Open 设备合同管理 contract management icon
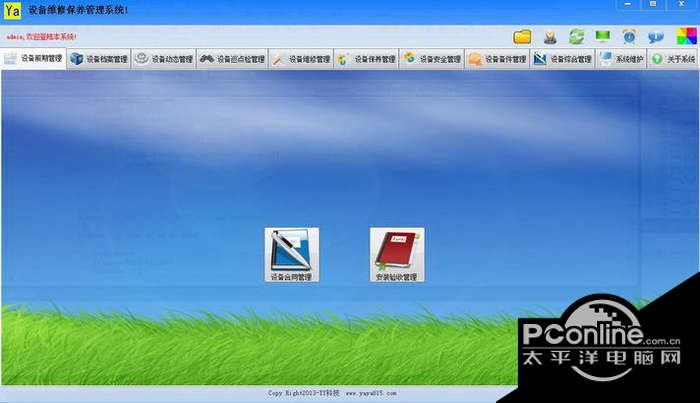Viewport: 700px width, 403px height. [292, 254]
